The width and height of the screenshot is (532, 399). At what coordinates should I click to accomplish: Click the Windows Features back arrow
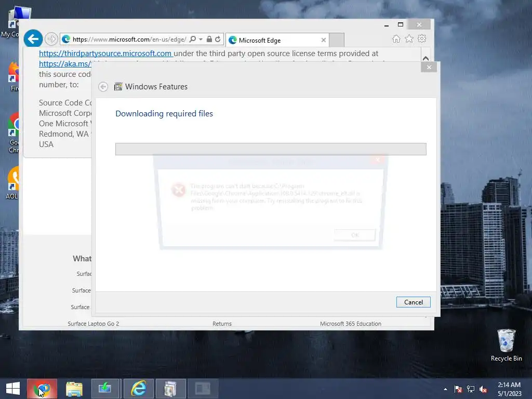pyautogui.click(x=103, y=87)
